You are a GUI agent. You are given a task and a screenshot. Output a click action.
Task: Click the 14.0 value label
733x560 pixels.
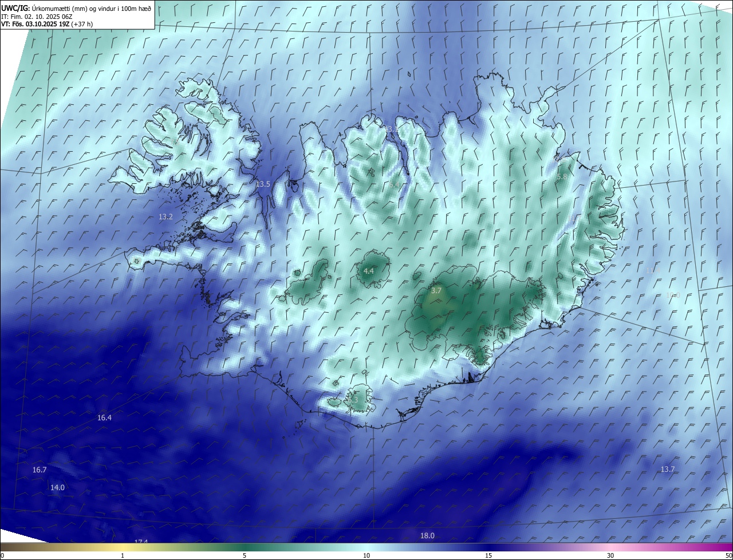click(x=57, y=488)
